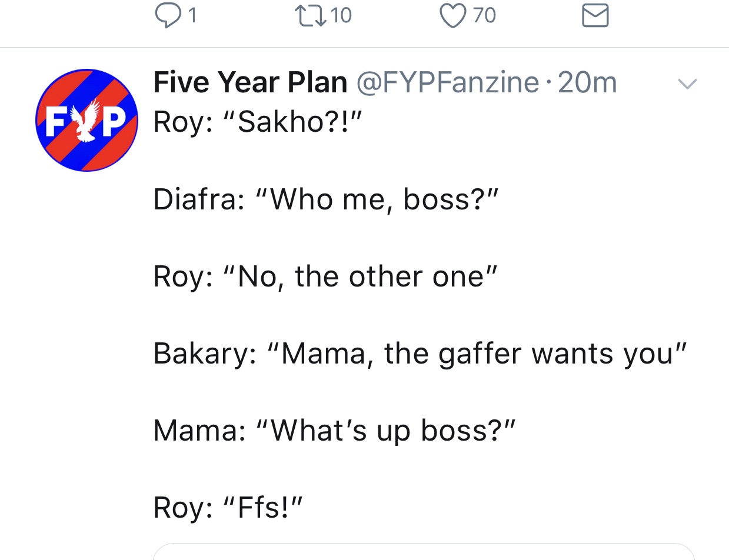The width and height of the screenshot is (729, 560).
Task: Like the tweet with heart icon
Action: tap(452, 16)
